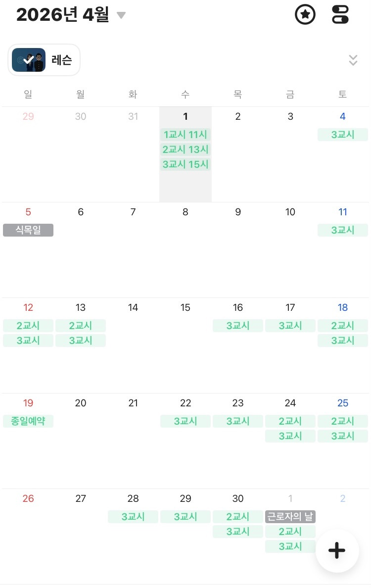Screen dimensions: 371x588
Task: Open the view toggle settings icon
Action: [340, 14]
